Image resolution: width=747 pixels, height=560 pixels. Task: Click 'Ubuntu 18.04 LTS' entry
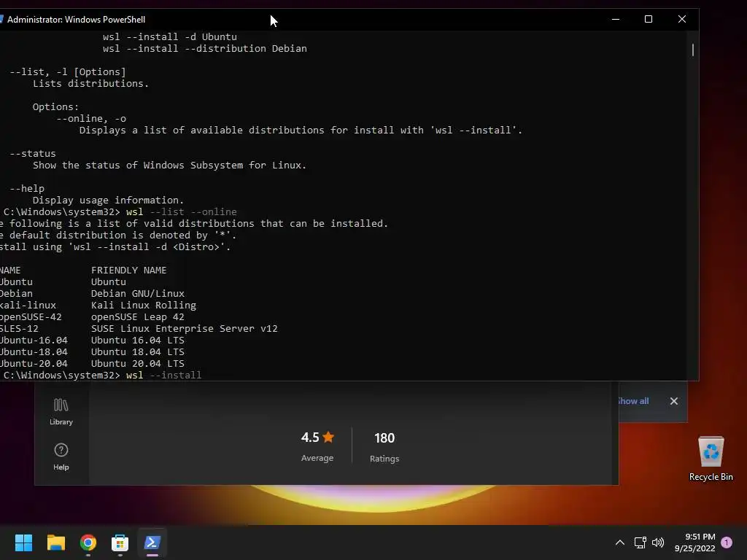tap(138, 352)
